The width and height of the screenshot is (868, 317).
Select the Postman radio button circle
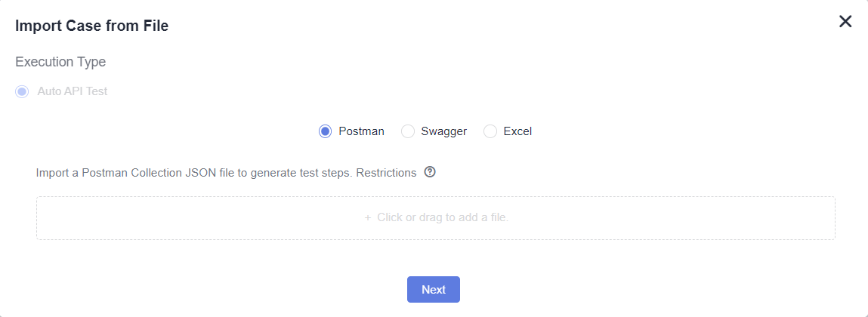(x=325, y=131)
